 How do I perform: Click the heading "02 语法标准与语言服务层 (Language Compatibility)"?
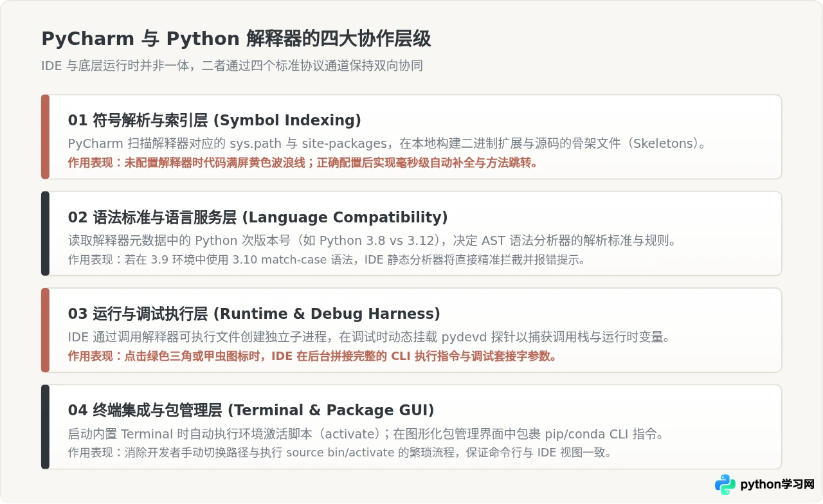pyautogui.click(x=258, y=217)
